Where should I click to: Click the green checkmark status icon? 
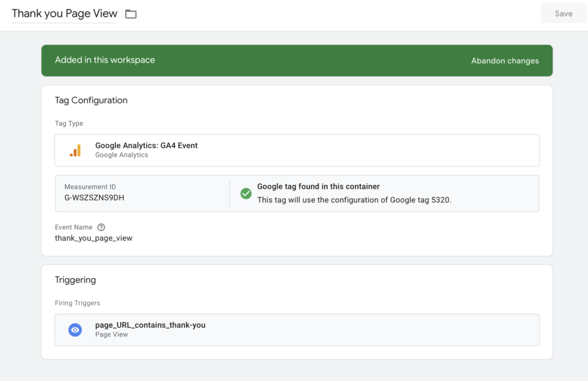(246, 194)
